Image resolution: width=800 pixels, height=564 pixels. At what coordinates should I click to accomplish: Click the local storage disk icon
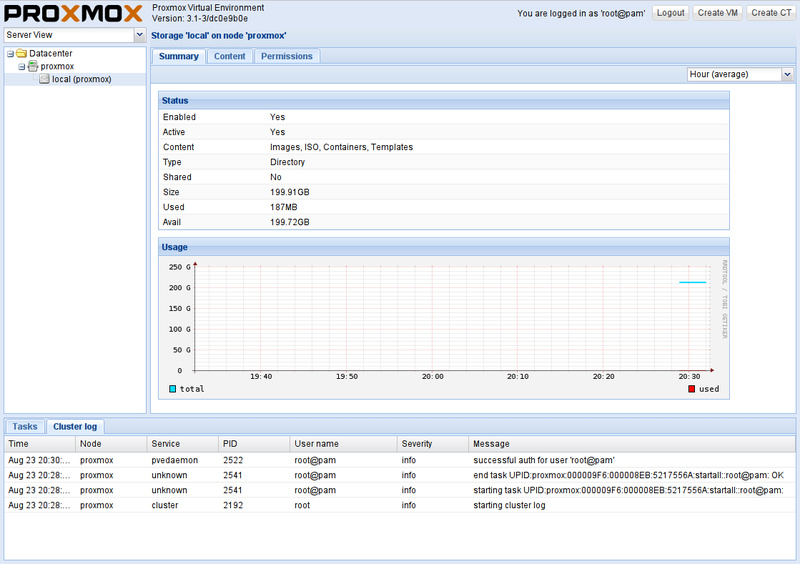[x=44, y=79]
